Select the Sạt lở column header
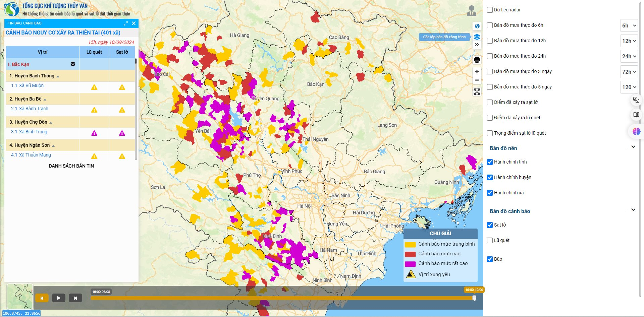Screen dimensions: 644x317 click(122, 52)
